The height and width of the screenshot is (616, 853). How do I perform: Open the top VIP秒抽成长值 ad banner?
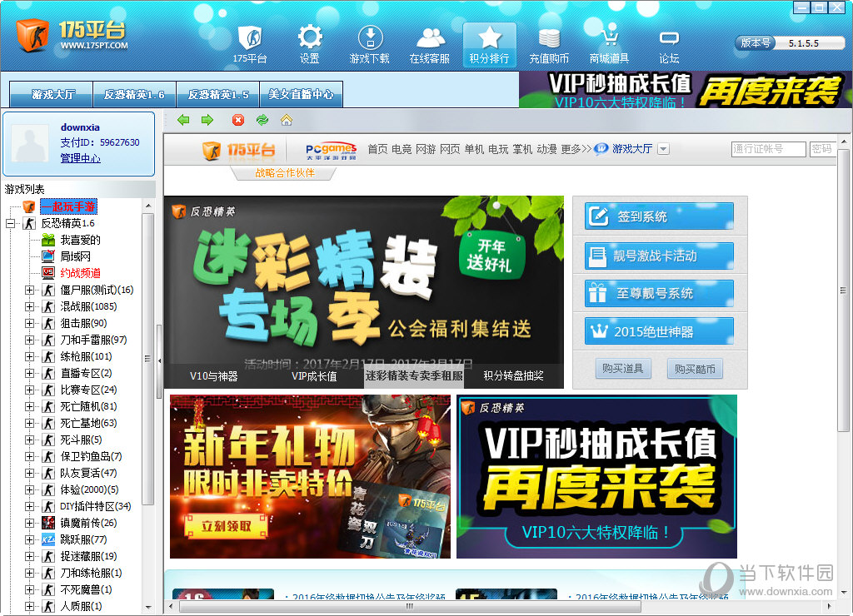[x=686, y=90]
